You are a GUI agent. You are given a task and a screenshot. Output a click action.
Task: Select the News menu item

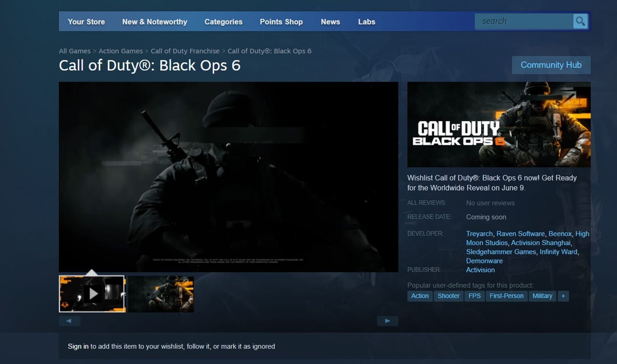coord(330,22)
